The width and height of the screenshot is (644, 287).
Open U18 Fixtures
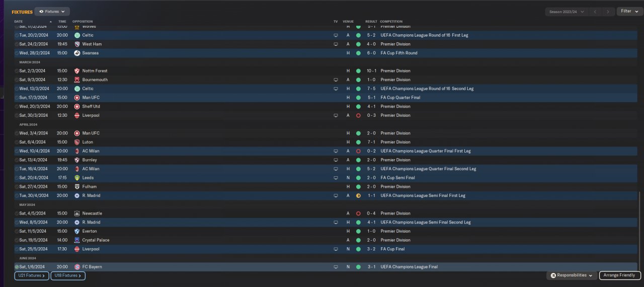tap(68, 276)
